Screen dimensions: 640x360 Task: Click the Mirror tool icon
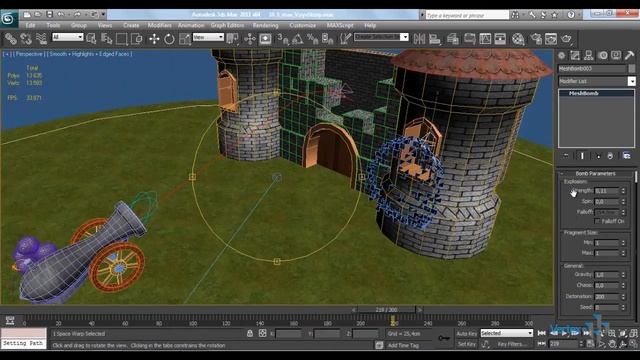point(419,39)
